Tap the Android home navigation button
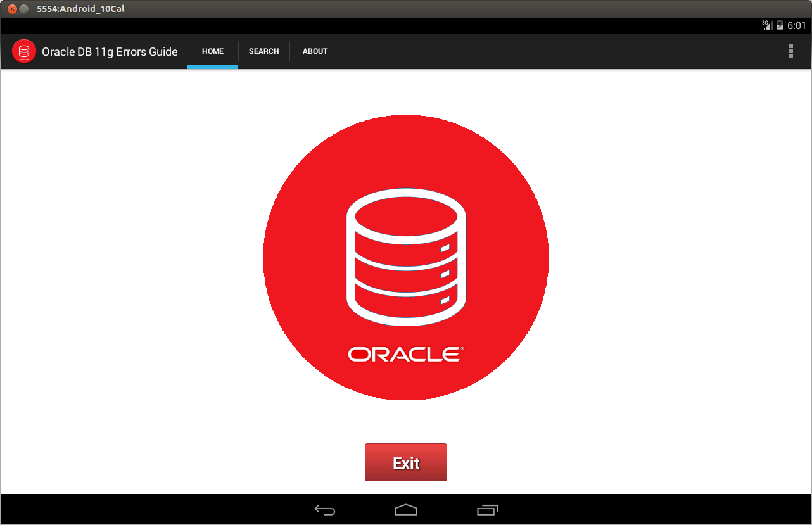 click(406, 510)
